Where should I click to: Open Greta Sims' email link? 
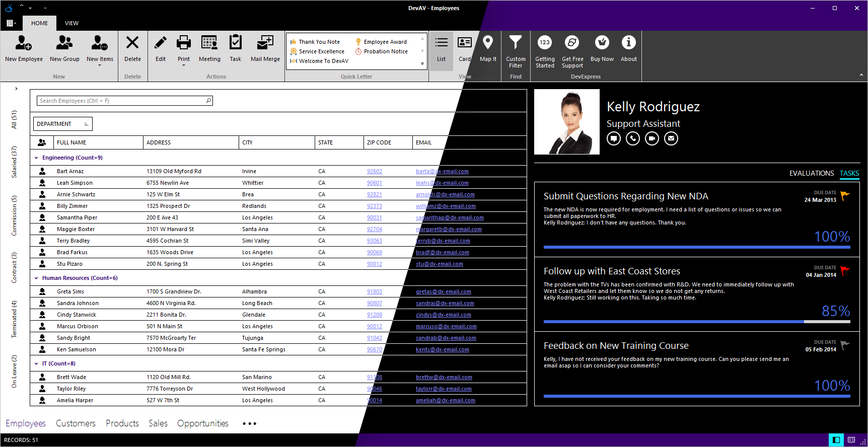tap(443, 292)
